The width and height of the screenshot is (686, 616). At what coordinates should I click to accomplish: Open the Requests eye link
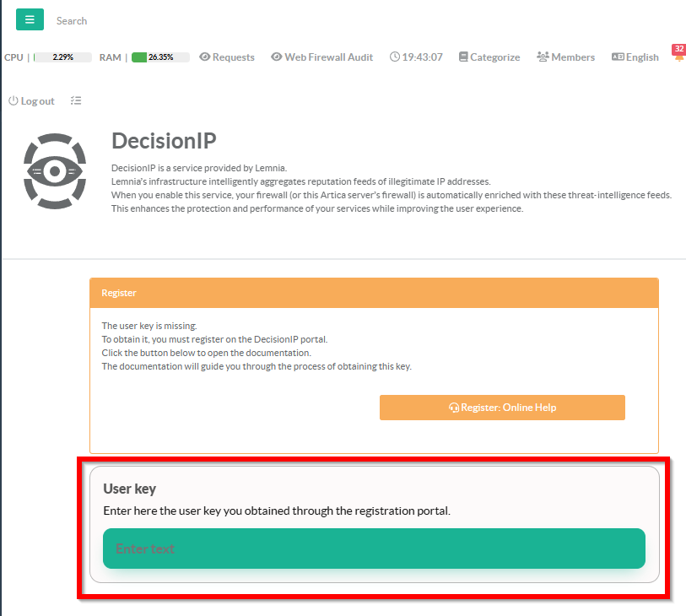click(x=227, y=57)
